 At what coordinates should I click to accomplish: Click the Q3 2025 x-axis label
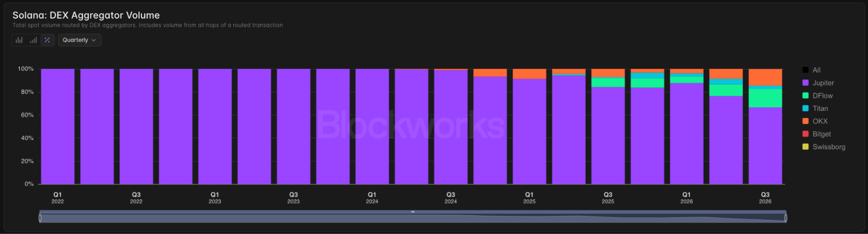[608, 198]
